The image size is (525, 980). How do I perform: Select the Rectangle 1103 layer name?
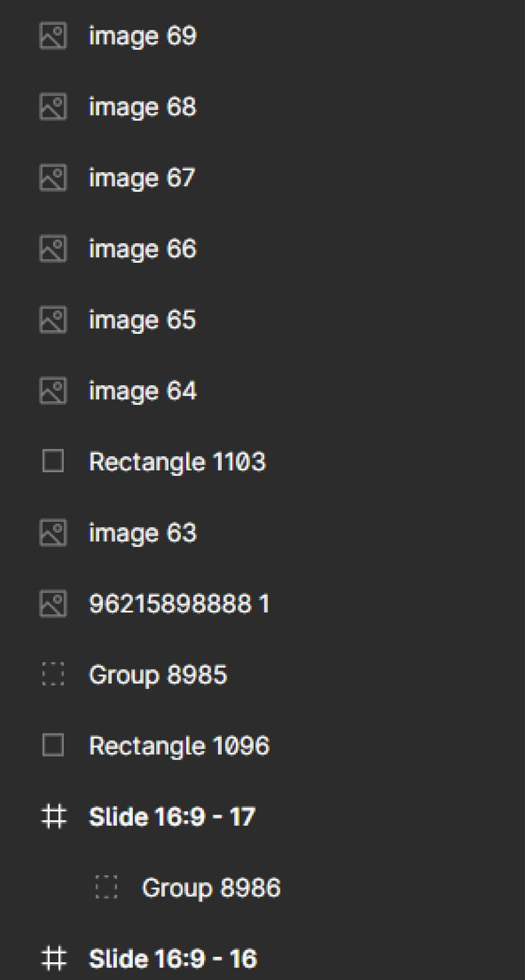click(178, 462)
